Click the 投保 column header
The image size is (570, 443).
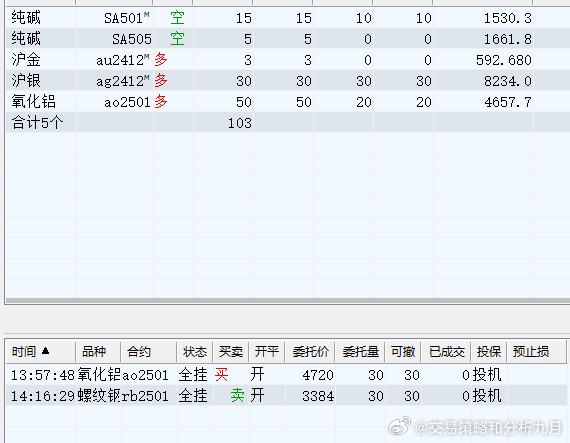(x=489, y=351)
